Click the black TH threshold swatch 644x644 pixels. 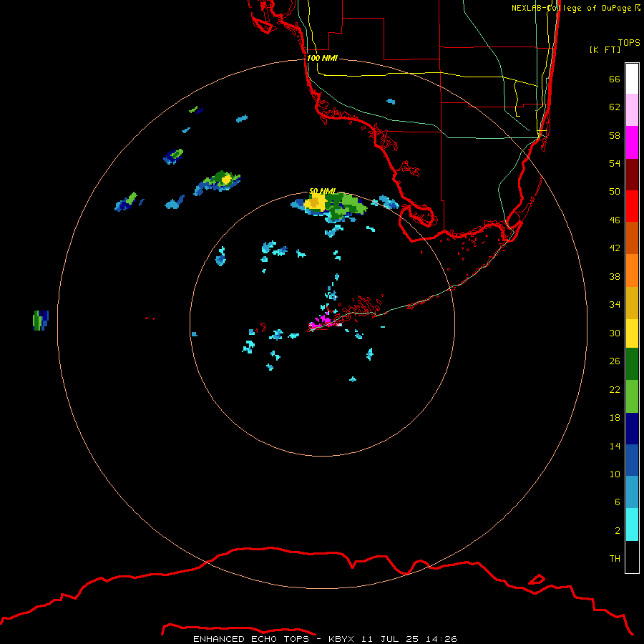(x=632, y=557)
